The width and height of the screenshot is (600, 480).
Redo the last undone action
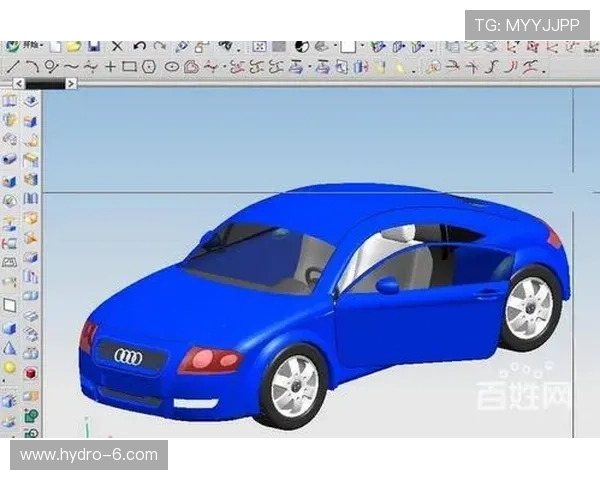(159, 46)
